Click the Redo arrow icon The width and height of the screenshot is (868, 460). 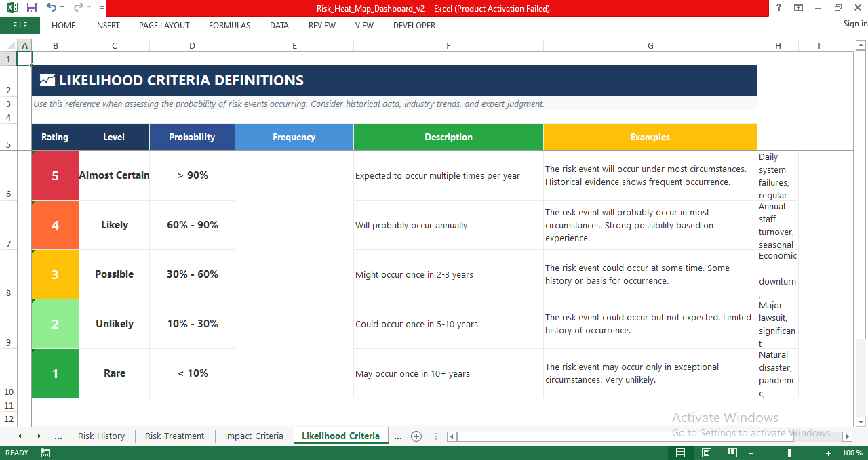click(x=78, y=8)
